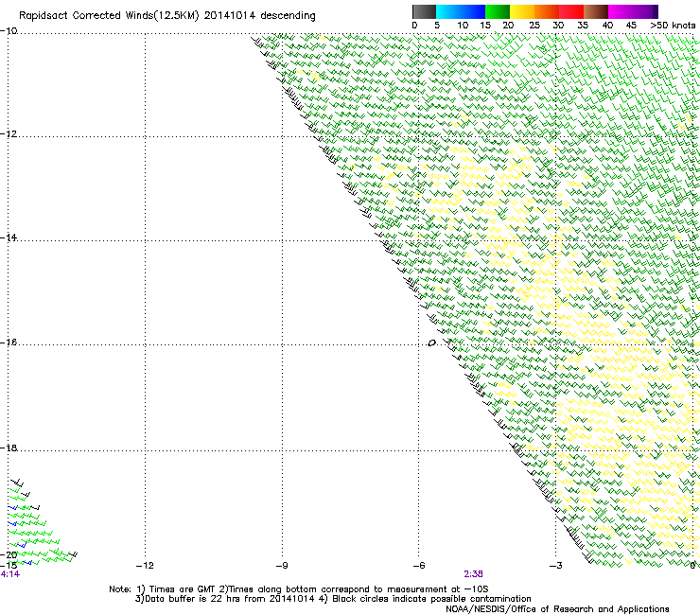This screenshot has width=700, height=615.
Task: Click the -9 longitude axis label
Action: click(x=282, y=566)
